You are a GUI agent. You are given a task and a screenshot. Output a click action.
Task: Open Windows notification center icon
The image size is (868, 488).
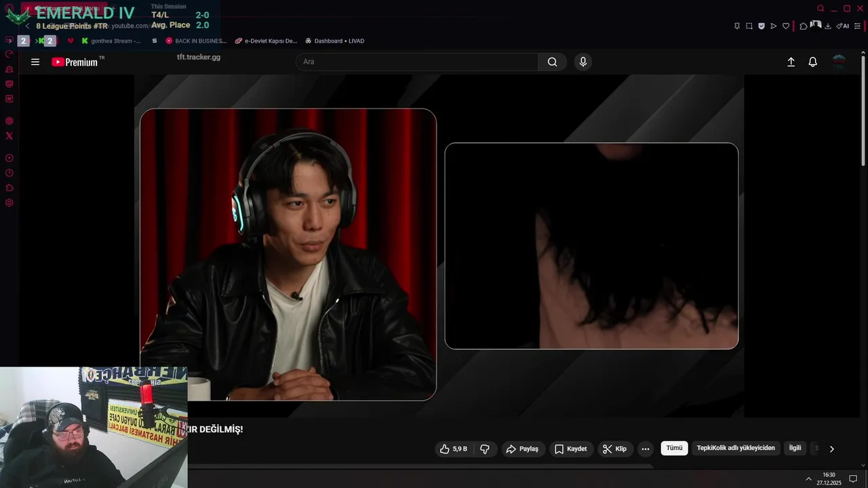click(x=853, y=479)
